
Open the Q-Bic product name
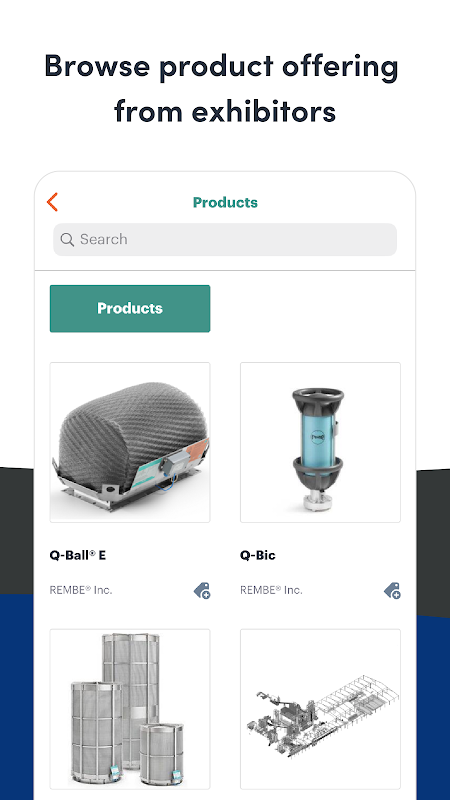click(258, 555)
